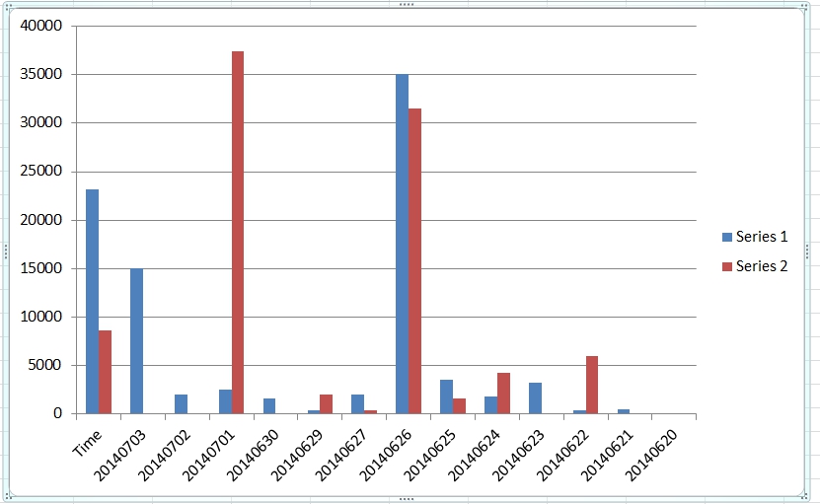Viewport: 820px width, 504px height.
Task: Click the blue bar at 20140627
Action: pyautogui.click(x=358, y=404)
